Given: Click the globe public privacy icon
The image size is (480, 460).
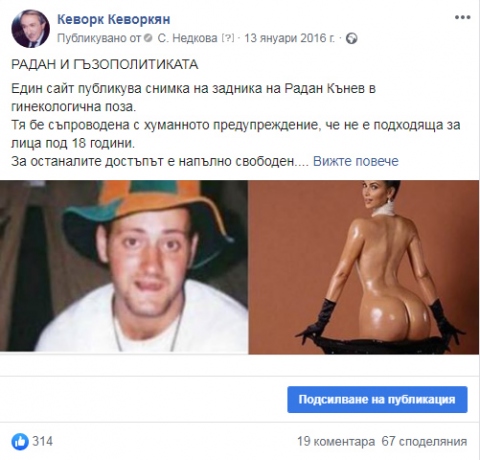Looking at the screenshot, I should (x=351, y=39).
